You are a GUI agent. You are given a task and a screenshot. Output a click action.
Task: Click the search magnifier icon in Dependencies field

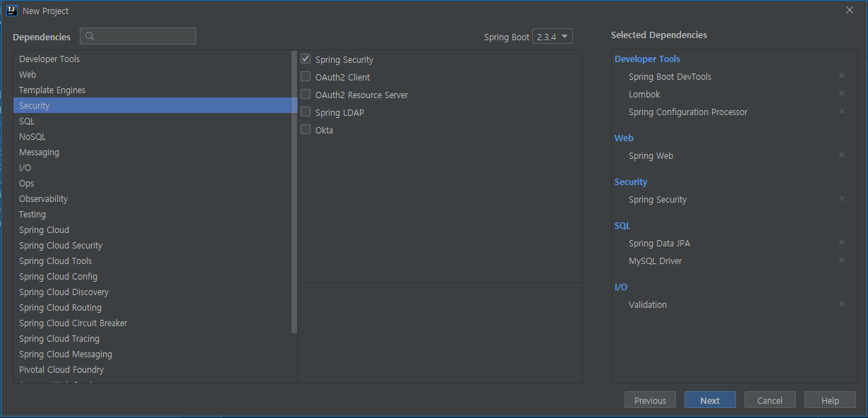(x=90, y=37)
